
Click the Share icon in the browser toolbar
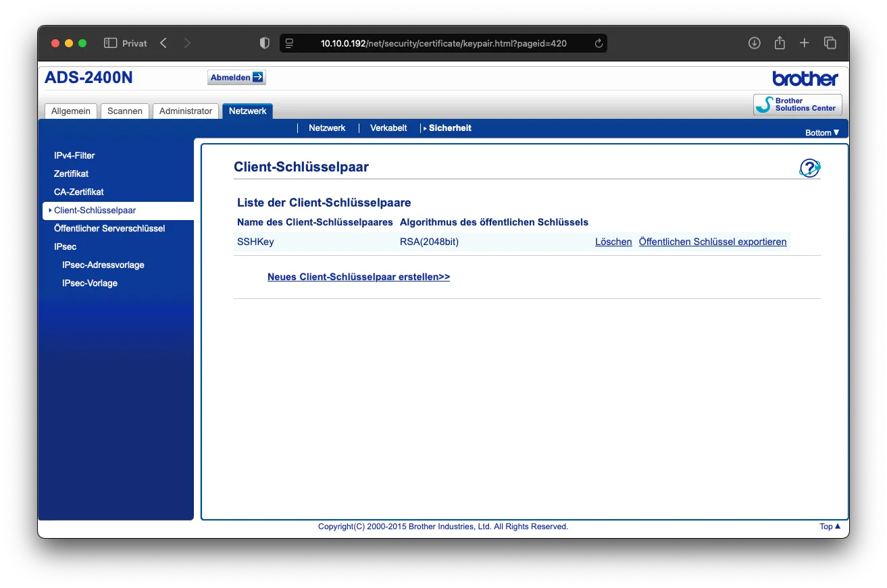click(x=779, y=43)
